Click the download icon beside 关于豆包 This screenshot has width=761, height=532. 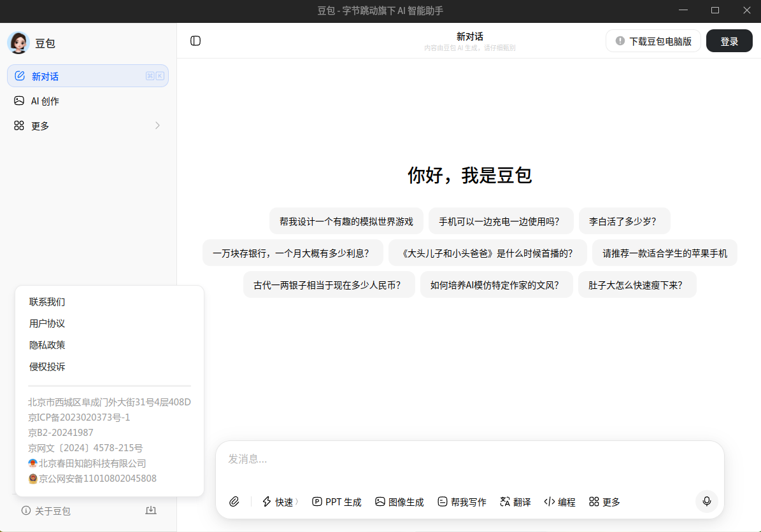pyautogui.click(x=151, y=510)
